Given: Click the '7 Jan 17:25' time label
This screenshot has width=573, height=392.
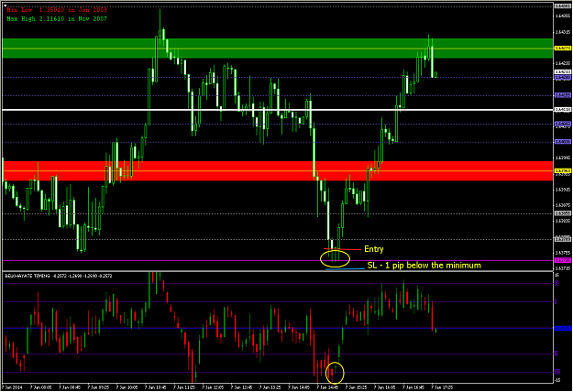Looking at the screenshot, I should point(442,387).
